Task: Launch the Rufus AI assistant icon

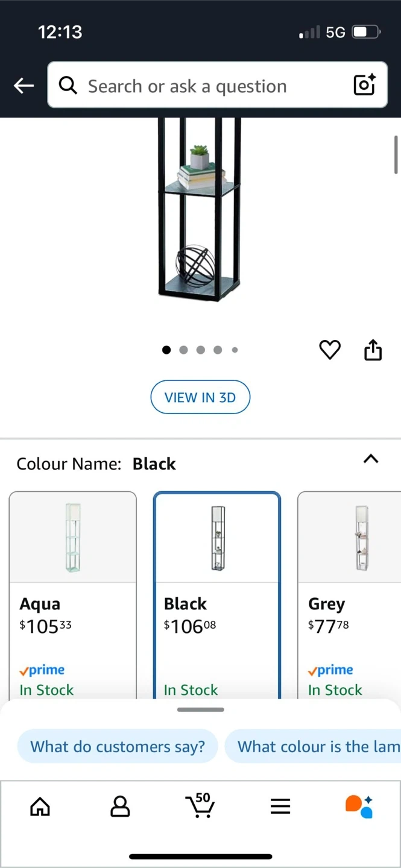Action: 359,806
